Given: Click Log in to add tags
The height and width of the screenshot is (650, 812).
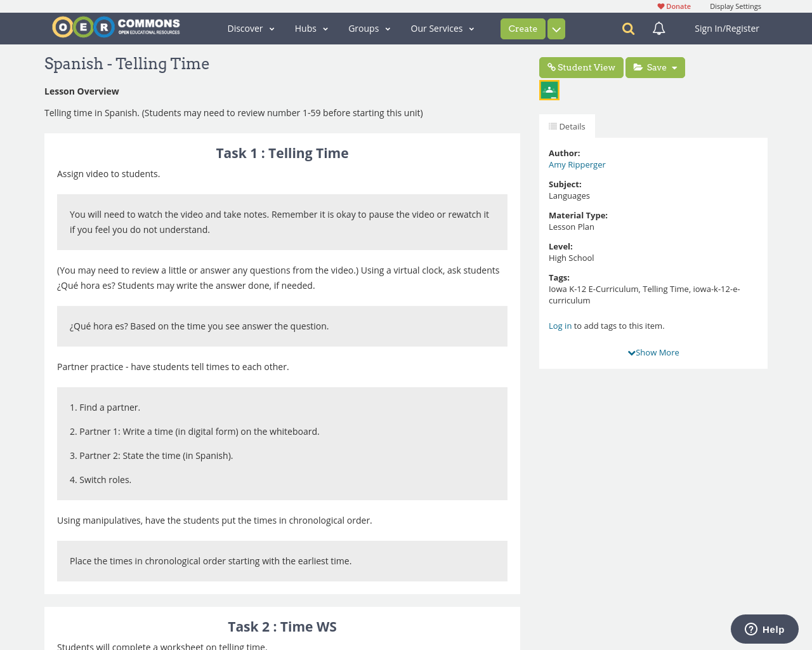Looking at the screenshot, I should tap(560, 325).
